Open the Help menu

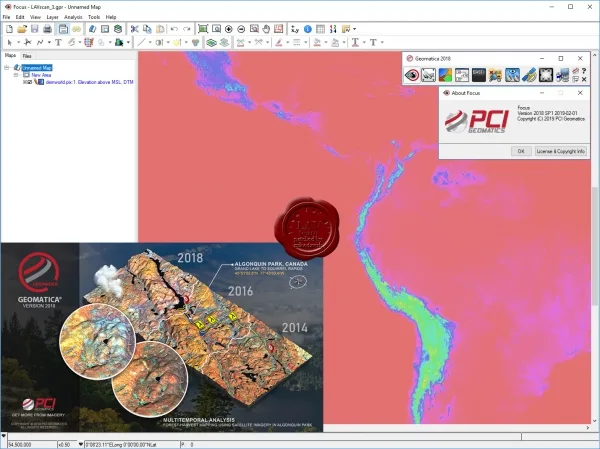[111, 17]
